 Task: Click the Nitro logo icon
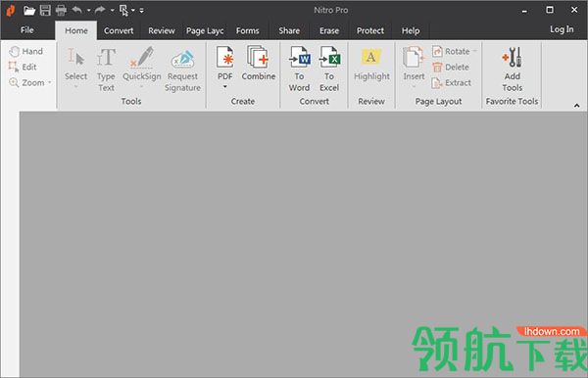[10, 11]
